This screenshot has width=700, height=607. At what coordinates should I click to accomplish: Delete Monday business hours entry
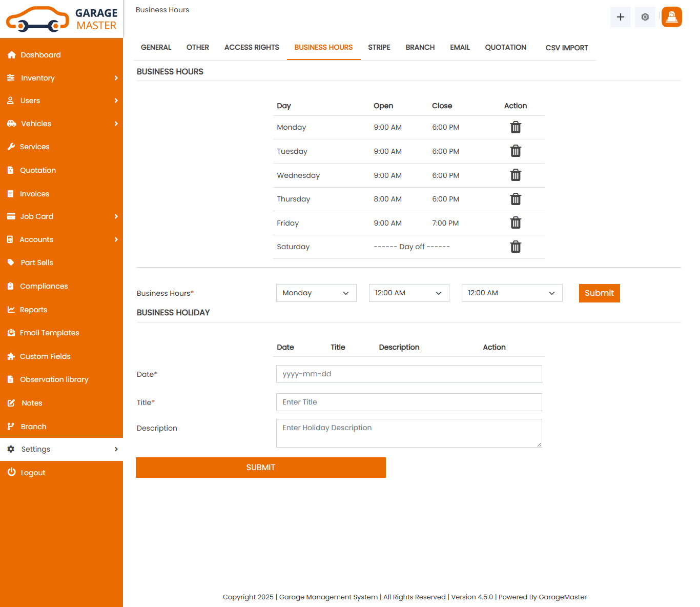coord(515,127)
